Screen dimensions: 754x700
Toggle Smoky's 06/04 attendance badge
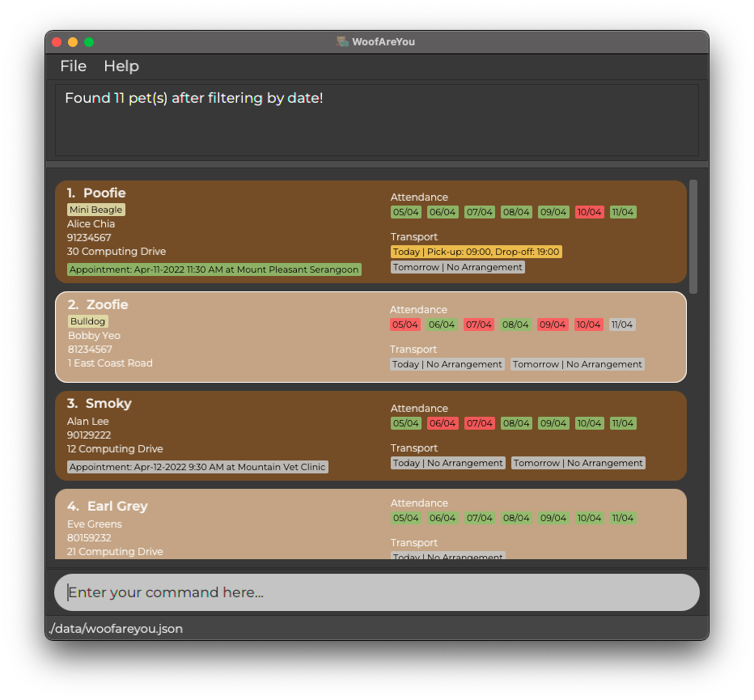click(443, 422)
